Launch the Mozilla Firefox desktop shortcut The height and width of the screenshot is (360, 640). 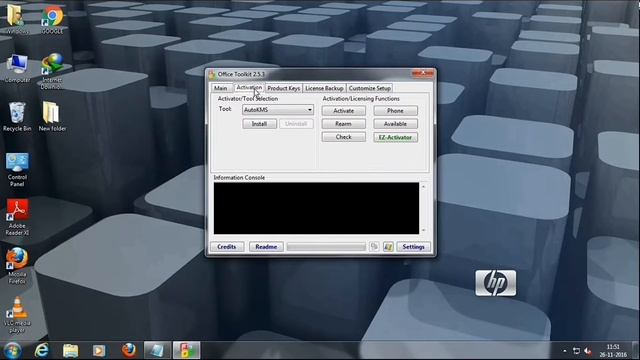(x=17, y=266)
